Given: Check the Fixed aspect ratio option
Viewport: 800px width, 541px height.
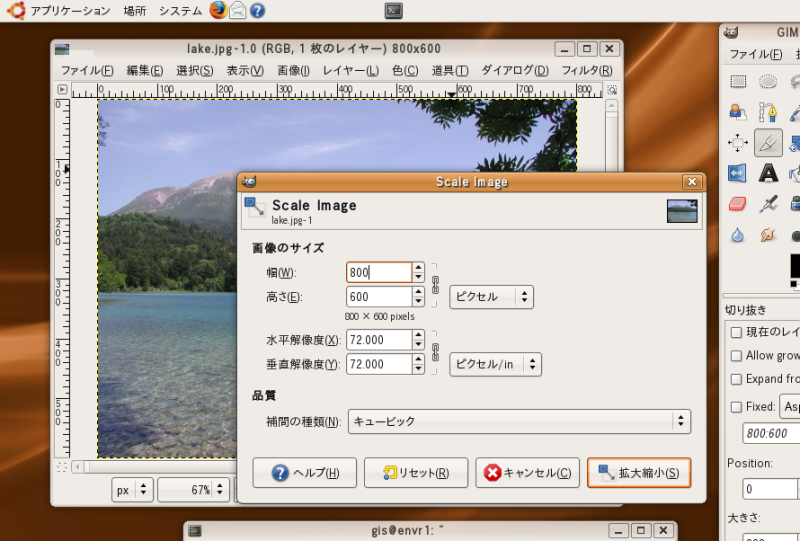Looking at the screenshot, I should click(x=736, y=407).
